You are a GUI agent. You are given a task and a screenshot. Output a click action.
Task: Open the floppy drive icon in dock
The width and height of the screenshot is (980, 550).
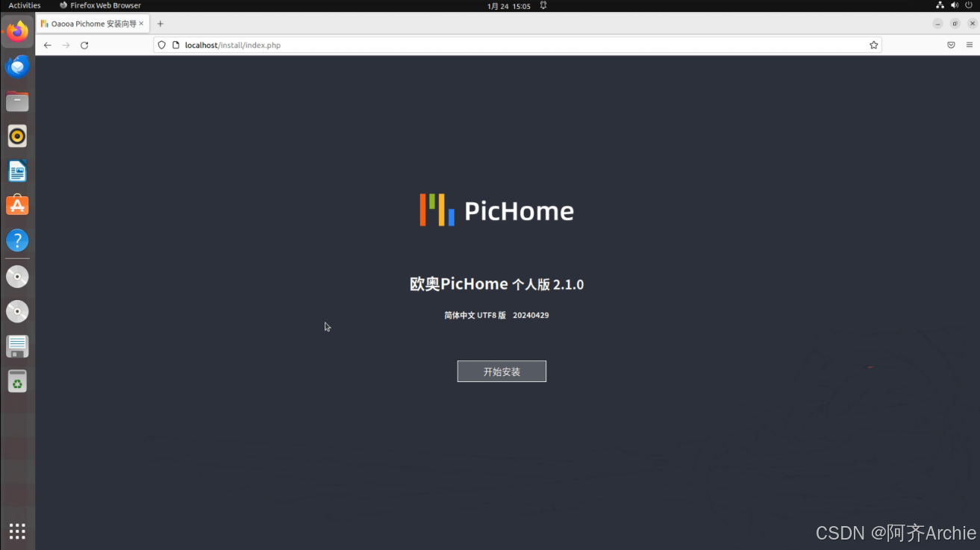coord(17,346)
